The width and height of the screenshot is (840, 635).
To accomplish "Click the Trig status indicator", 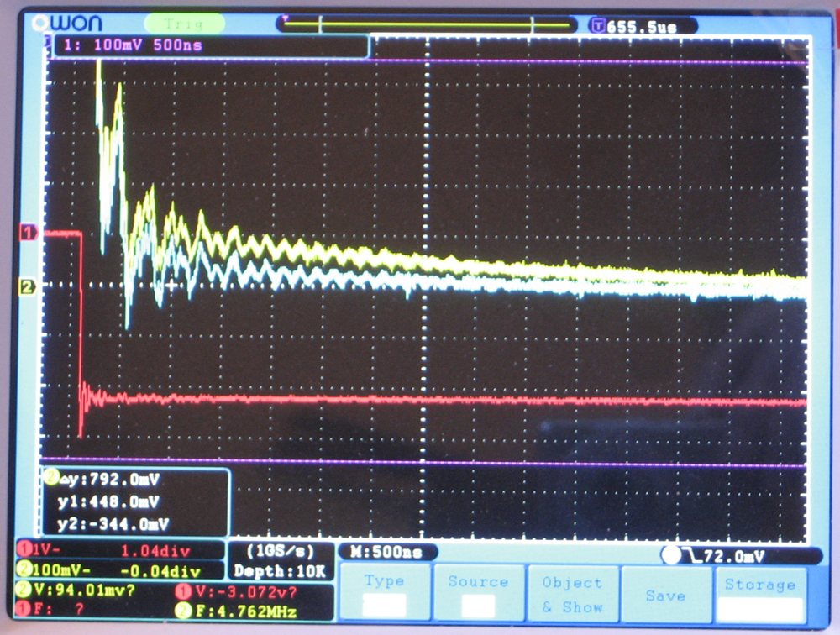I will pos(184,24).
